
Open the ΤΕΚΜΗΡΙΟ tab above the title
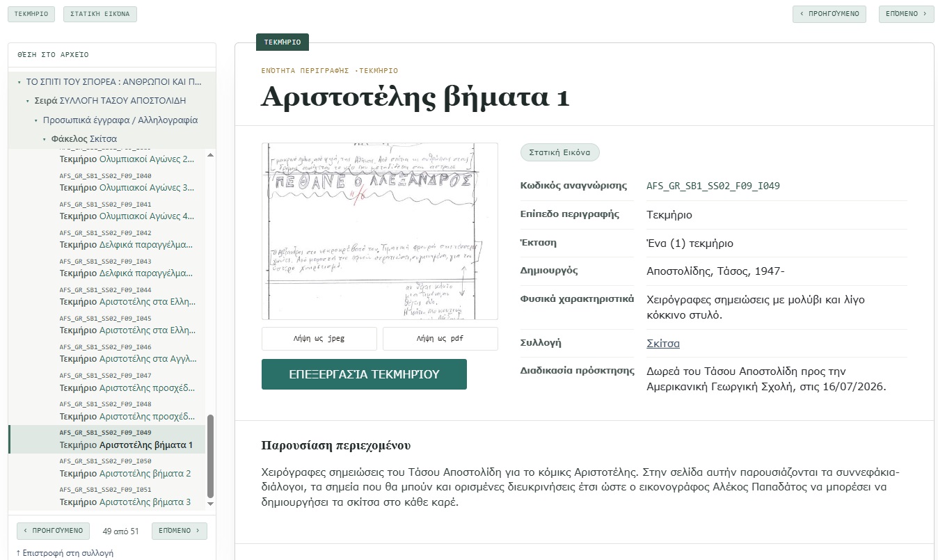[x=283, y=42]
